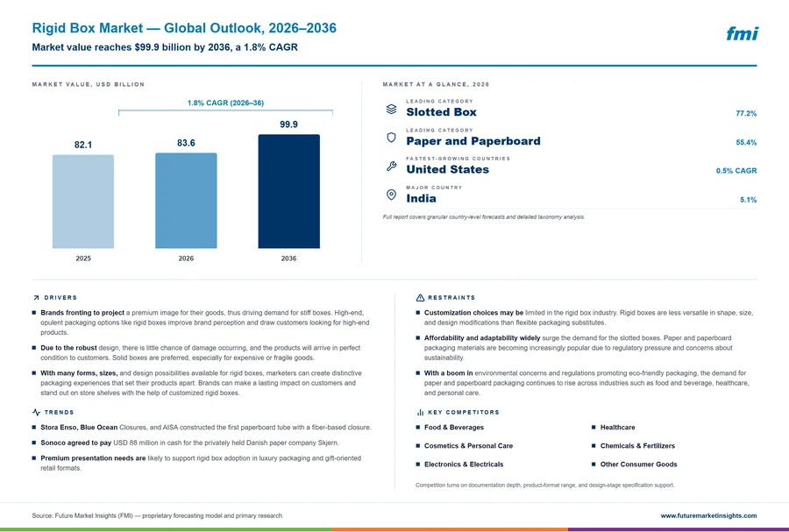
Task: Click the With a boom in bullet
Action: 583,383
